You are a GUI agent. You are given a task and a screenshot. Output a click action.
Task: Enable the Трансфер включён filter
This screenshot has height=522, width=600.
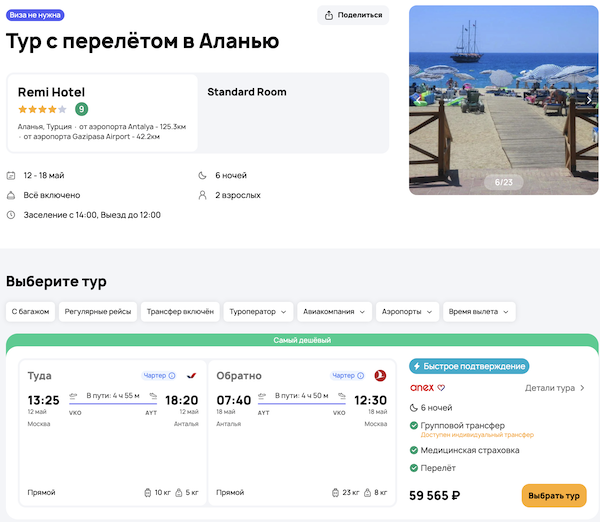[x=180, y=311]
